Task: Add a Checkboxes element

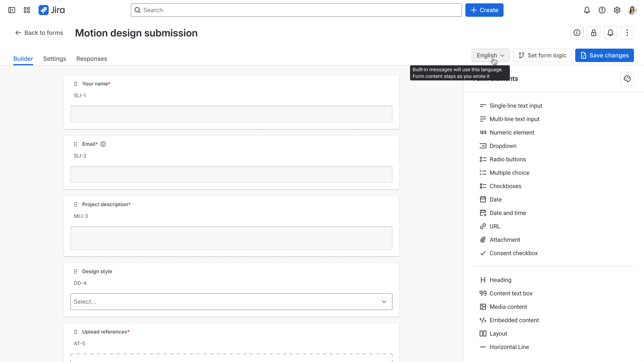Action: click(x=501, y=186)
